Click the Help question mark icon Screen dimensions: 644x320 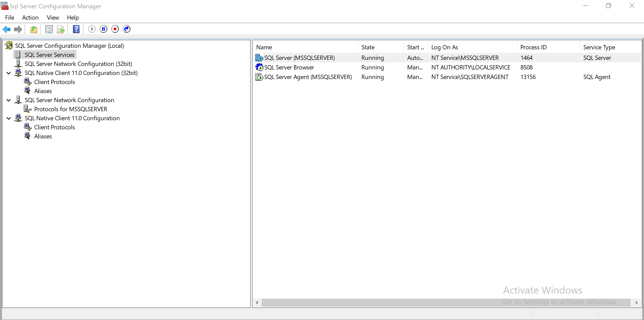click(76, 29)
